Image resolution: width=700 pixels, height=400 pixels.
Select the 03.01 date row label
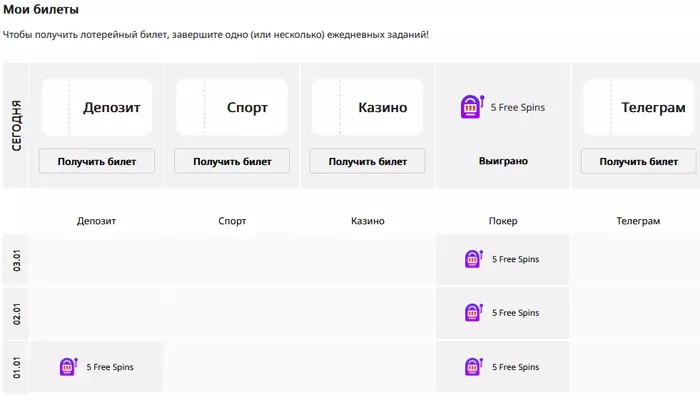click(x=16, y=260)
